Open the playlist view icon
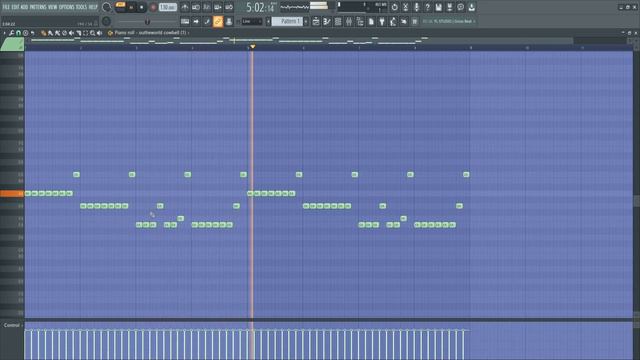Viewport: 640px width, 360px height. coord(316,21)
